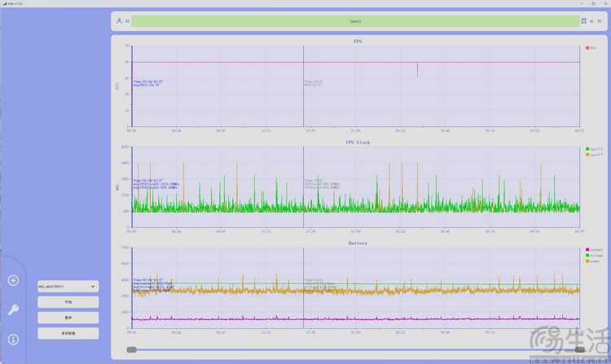The height and width of the screenshot is (364, 611).
Task: Open the info icon in sidebar
Action: click(x=13, y=339)
